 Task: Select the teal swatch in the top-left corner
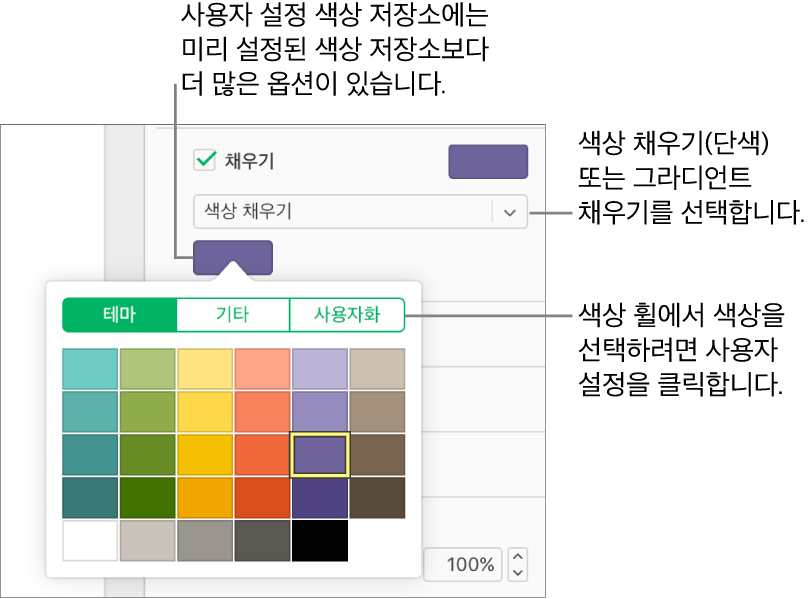point(89,368)
